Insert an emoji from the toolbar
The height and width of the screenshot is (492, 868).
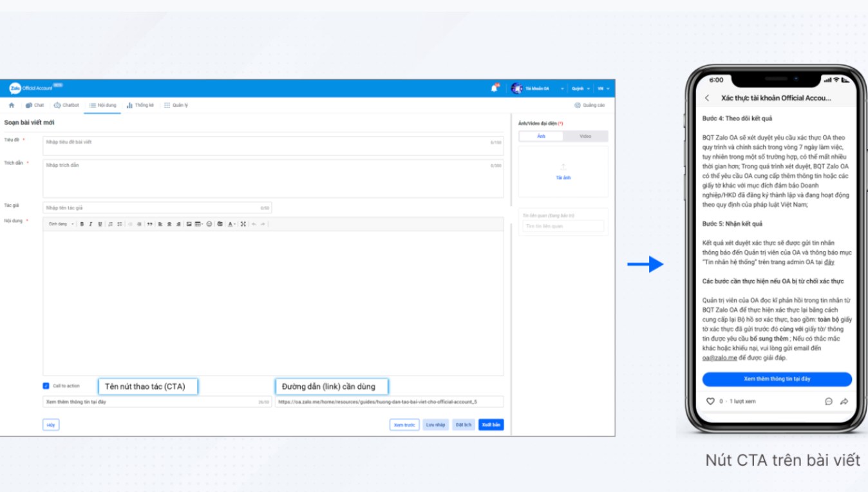click(x=209, y=224)
